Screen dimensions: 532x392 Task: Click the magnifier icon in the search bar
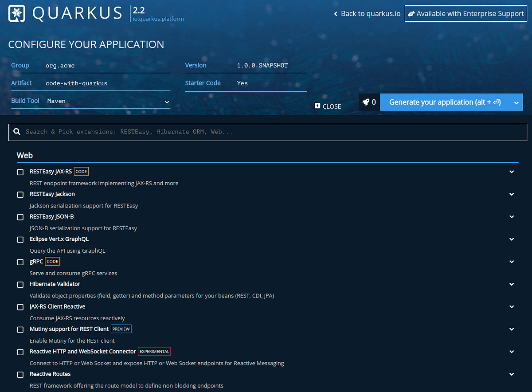(17, 132)
